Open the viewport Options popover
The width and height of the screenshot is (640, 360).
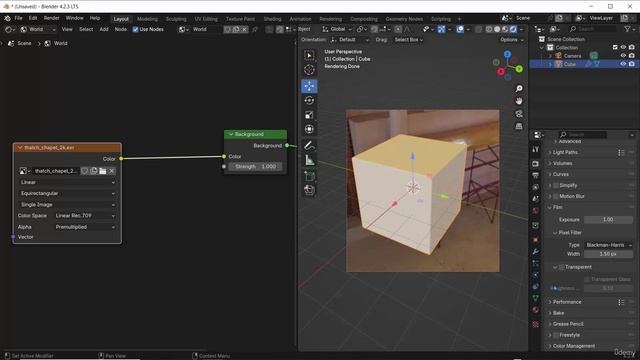(511, 40)
